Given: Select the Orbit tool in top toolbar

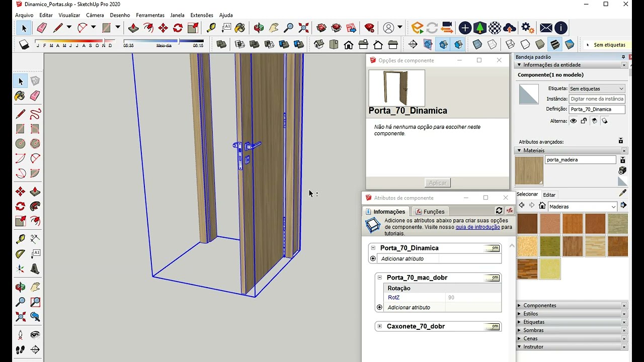Looking at the screenshot, I should click(x=259, y=28).
